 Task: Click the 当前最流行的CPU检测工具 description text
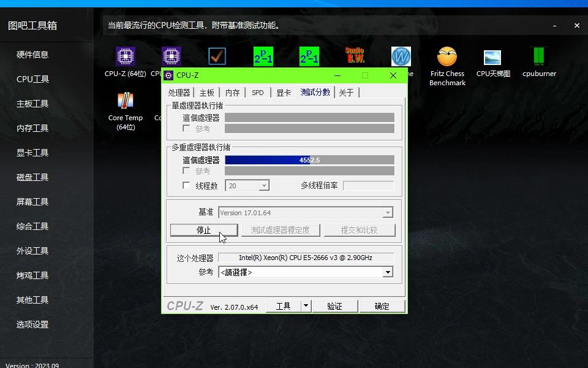[194, 26]
